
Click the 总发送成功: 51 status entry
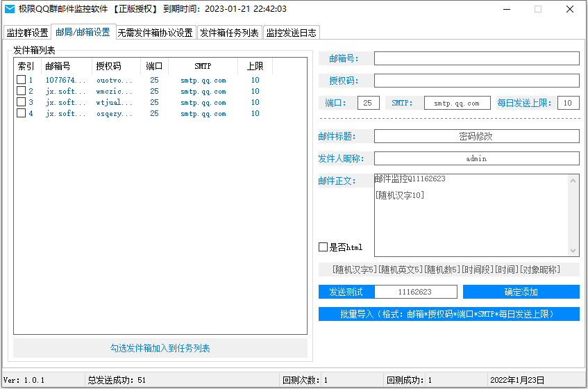pyautogui.click(x=117, y=380)
